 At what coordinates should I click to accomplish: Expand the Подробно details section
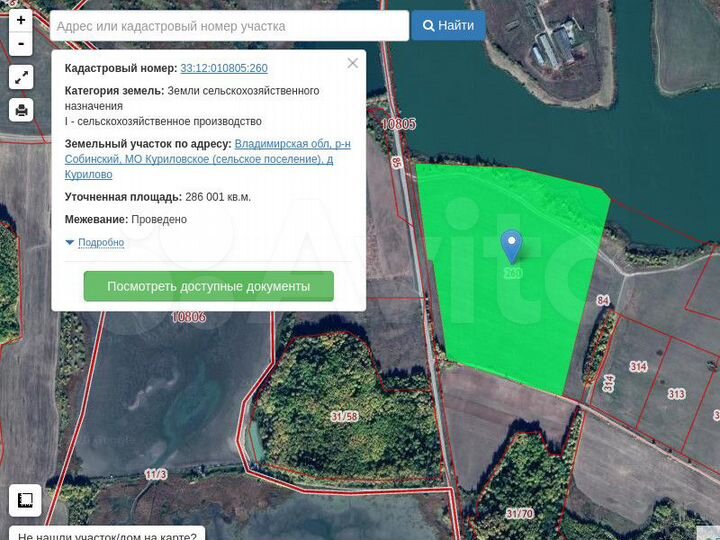[x=100, y=242]
